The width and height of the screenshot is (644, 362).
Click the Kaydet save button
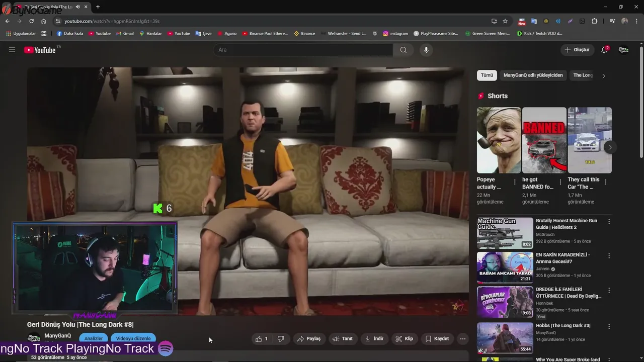click(x=437, y=339)
